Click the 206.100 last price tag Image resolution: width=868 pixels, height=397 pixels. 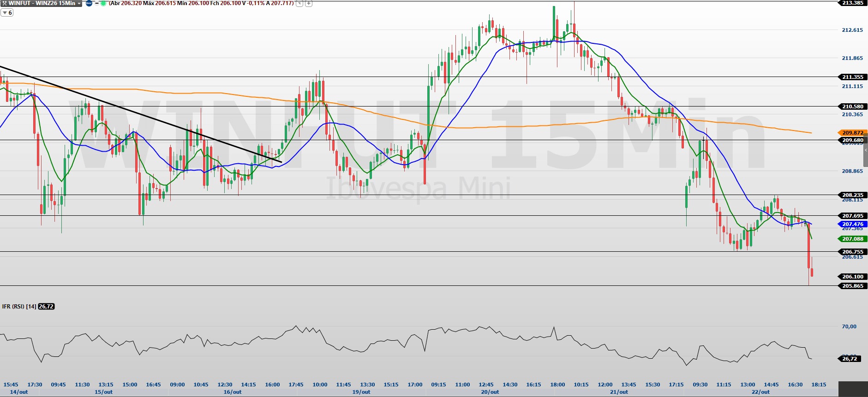pyautogui.click(x=852, y=277)
